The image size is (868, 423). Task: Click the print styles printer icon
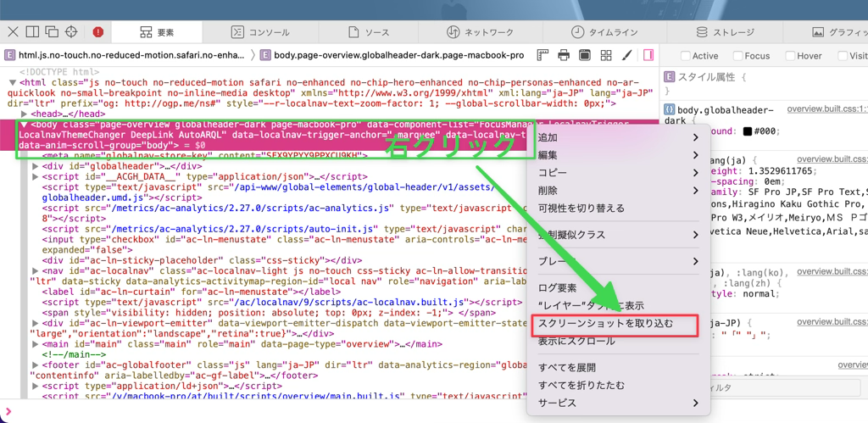564,55
